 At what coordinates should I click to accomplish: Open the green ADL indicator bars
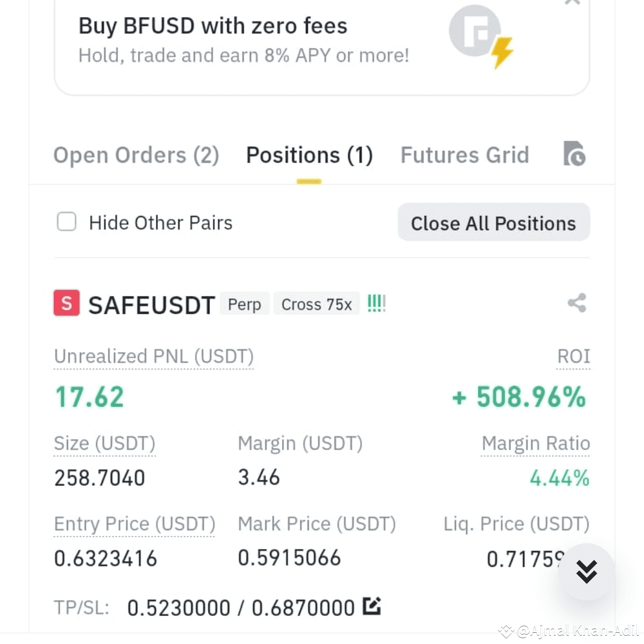click(x=376, y=304)
